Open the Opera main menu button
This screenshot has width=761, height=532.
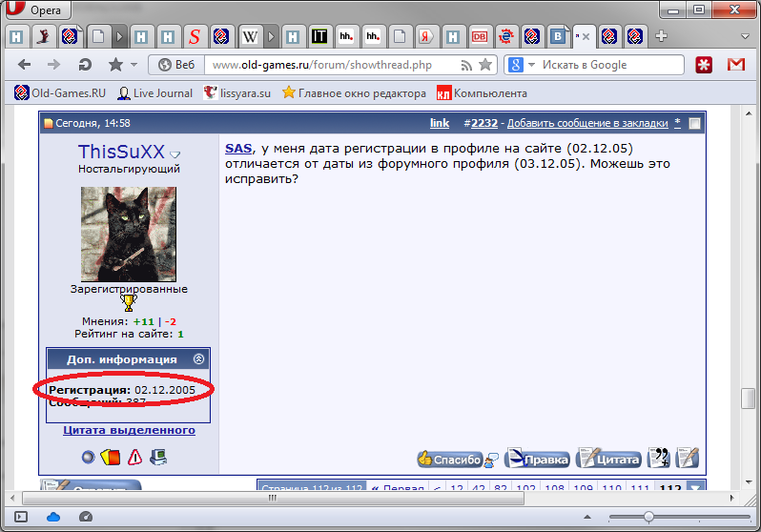pos(38,10)
